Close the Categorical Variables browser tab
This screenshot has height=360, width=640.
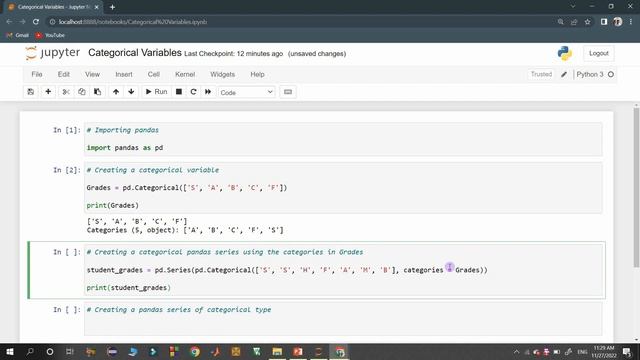97,7
